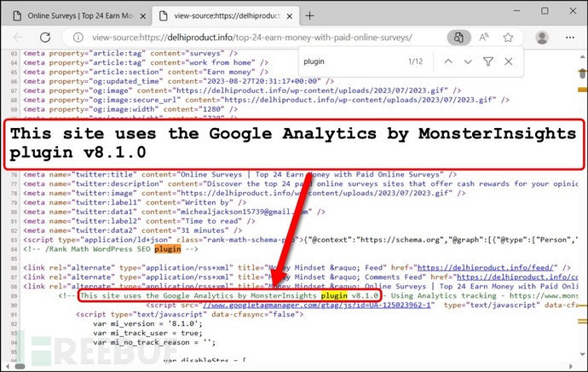Click line 66 number in the gutter
Screen dimensions: 588x372
[x=14, y=81]
